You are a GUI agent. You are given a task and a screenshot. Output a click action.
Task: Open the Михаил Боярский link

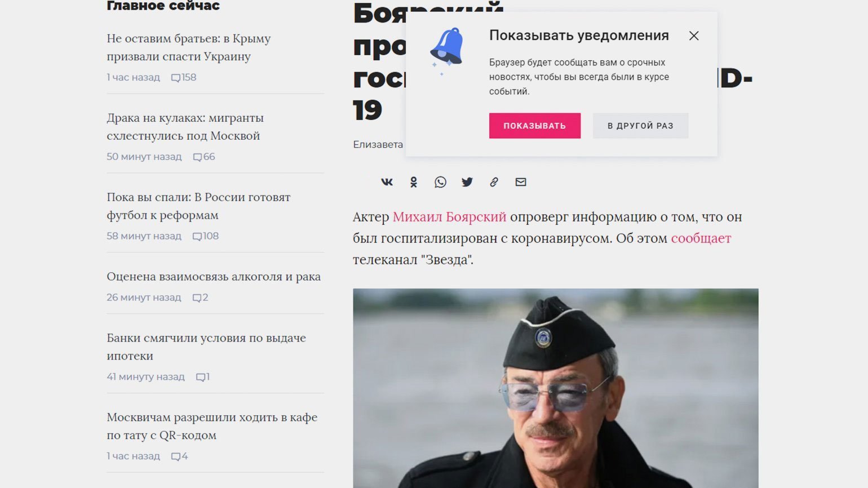click(x=449, y=217)
